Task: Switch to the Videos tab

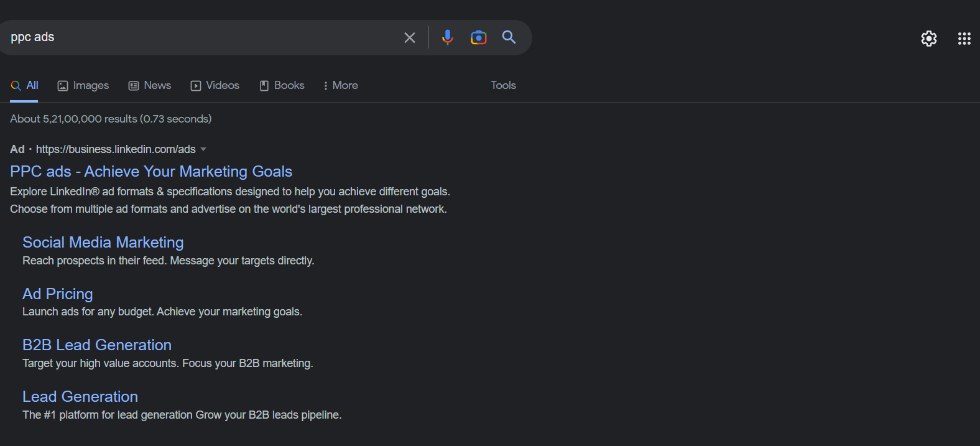Action: pos(215,86)
